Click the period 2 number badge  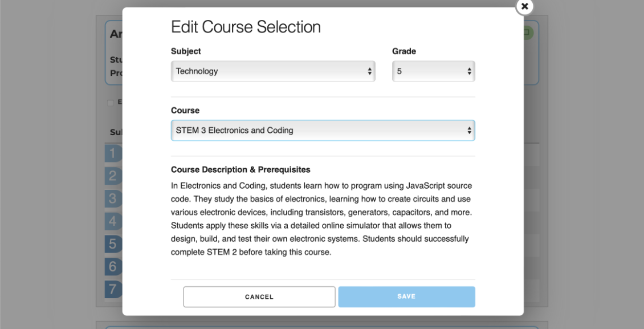point(114,177)
